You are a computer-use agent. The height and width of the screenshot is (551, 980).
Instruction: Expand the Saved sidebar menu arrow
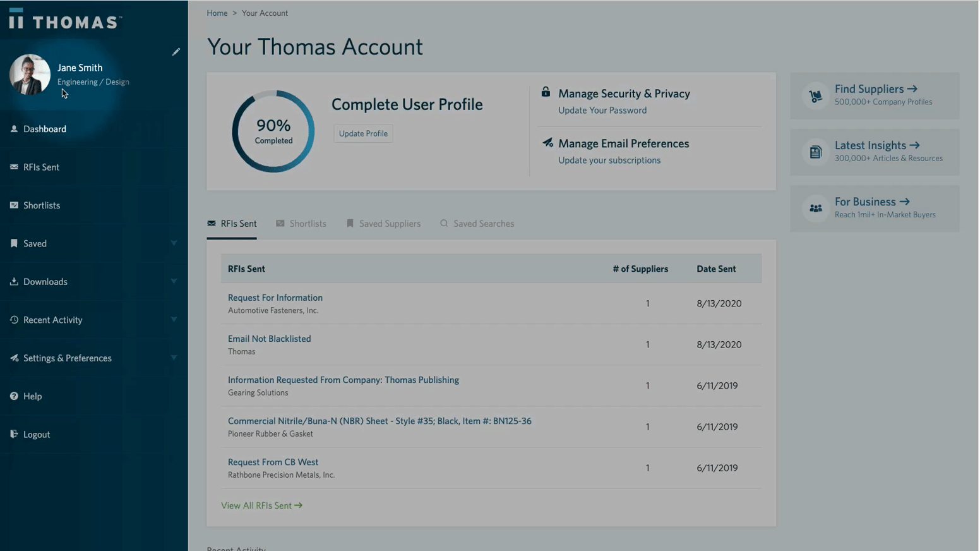[174, 243]
